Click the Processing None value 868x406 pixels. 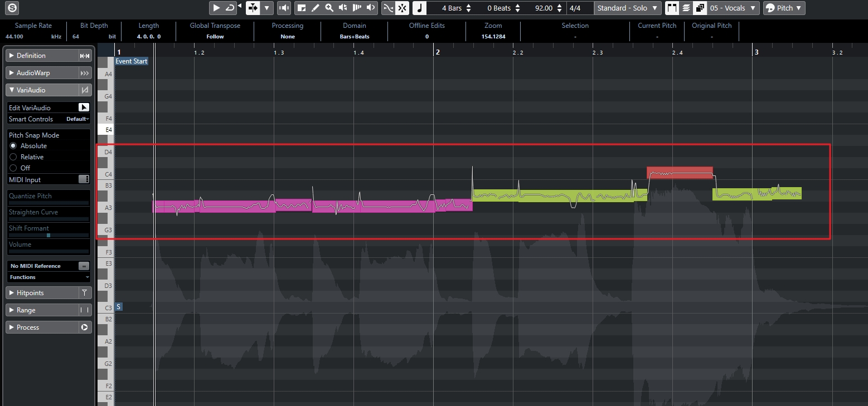point(288,37)
